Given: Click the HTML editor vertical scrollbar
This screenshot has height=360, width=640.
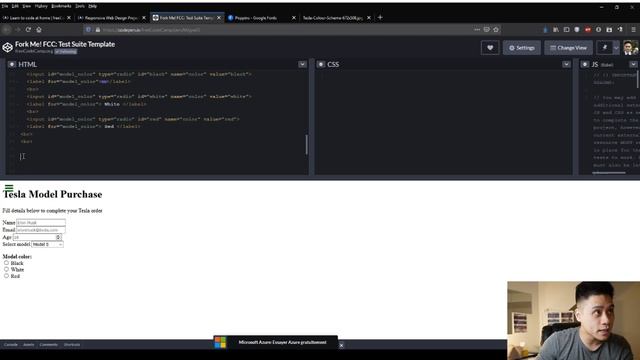Looking at the screenshot, I should click(307, 144).
